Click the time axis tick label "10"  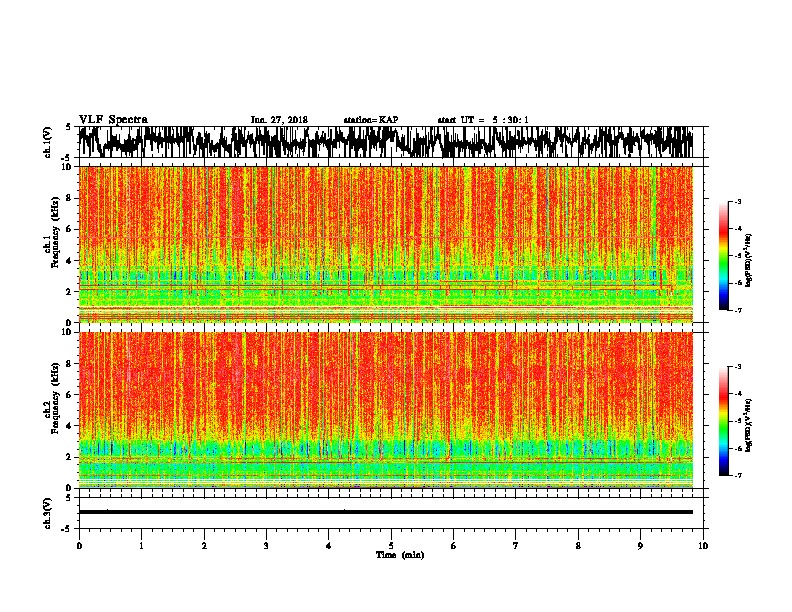click(x=703, y=546)
